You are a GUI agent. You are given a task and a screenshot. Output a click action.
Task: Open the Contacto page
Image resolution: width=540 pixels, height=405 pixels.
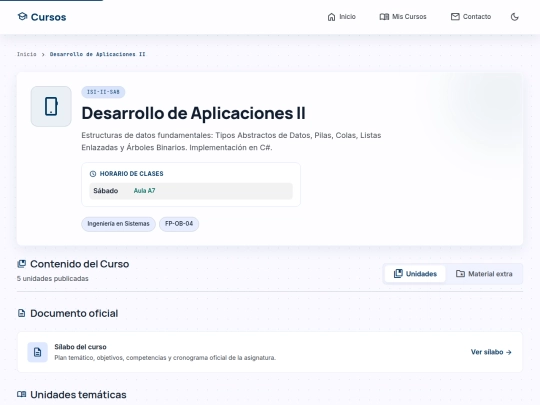[471, 17]
